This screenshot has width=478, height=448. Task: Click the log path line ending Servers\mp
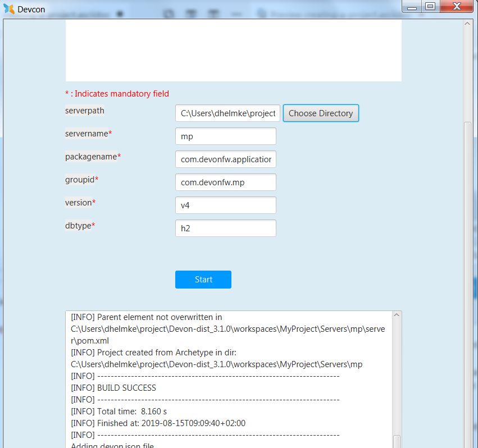(x=216, y=364)
